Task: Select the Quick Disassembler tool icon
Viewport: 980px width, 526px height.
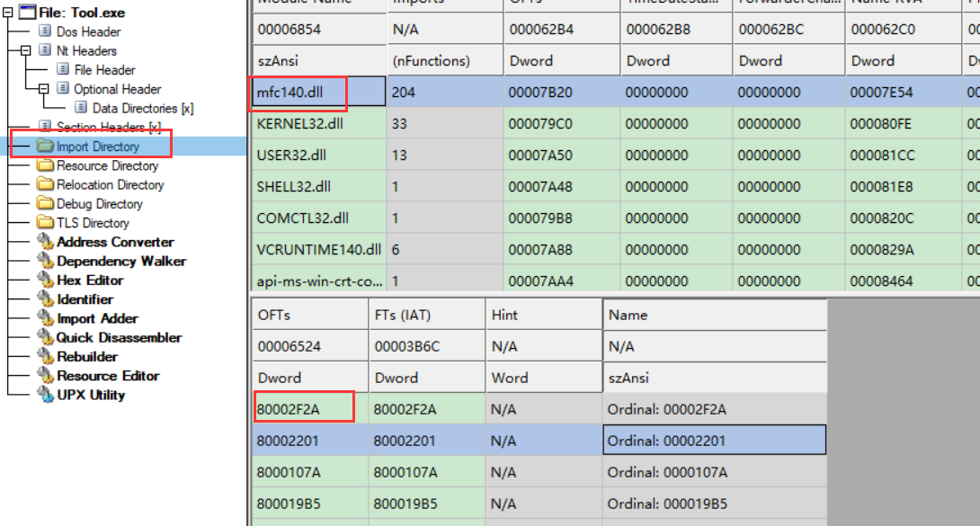Action: [x=45, y=338]
